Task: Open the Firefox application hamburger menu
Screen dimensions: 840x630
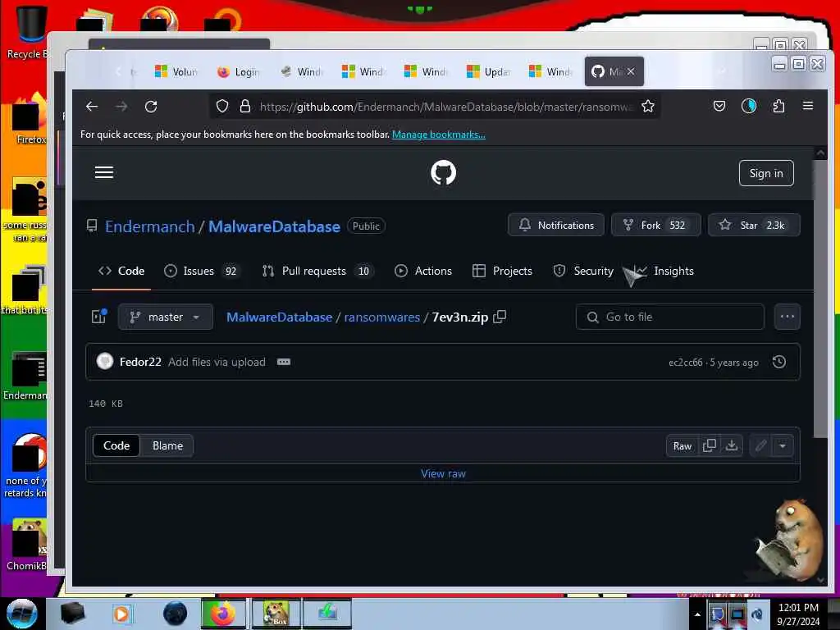Action: [x=808, y=106]
